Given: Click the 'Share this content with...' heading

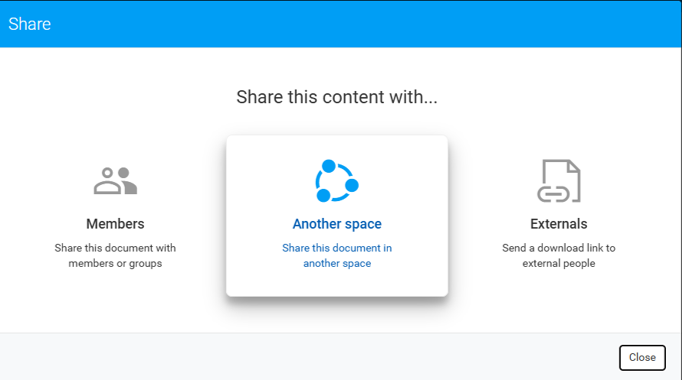Looking at the screenshot, I should [x=337, y=97].
